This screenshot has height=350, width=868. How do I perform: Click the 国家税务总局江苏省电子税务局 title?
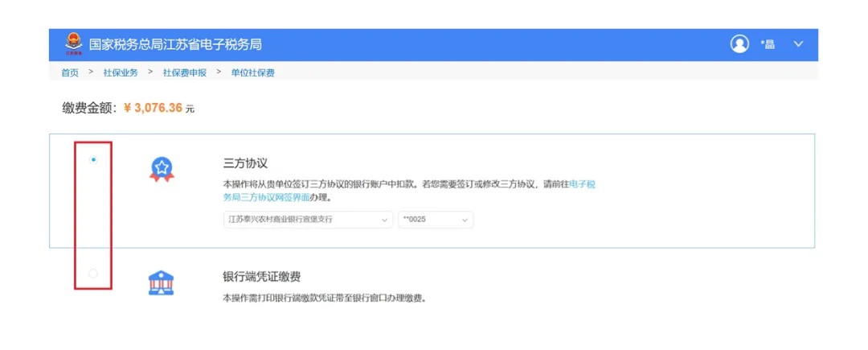175,44
